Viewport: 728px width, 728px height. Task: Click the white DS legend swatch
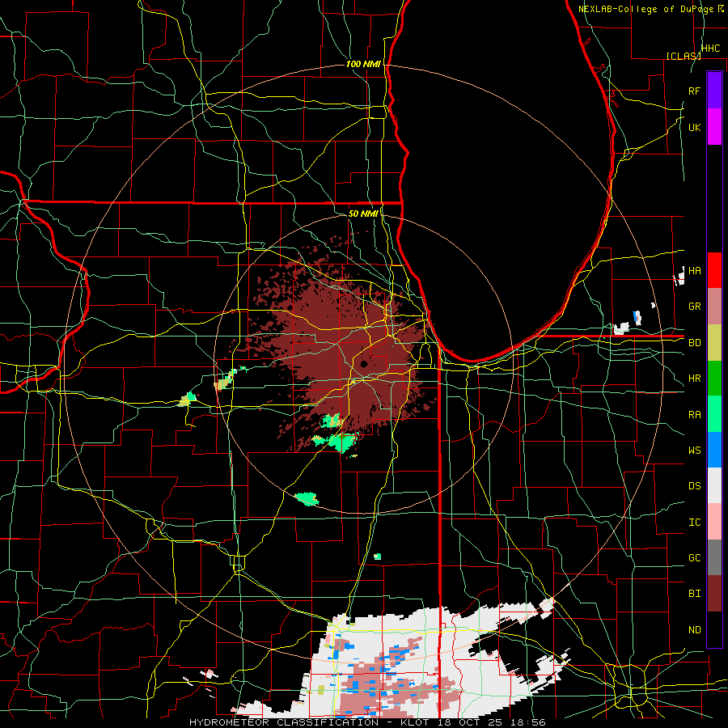tap(714, 485)
